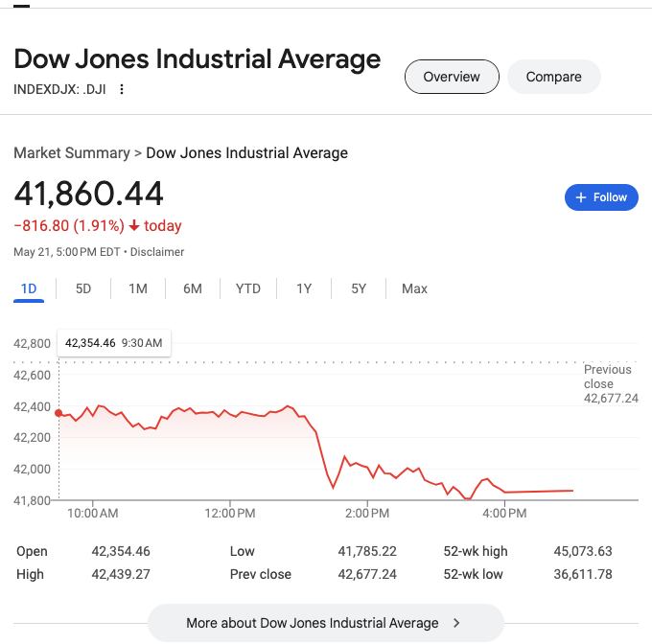
Task: Open the Overview pill button
Action: coord(452,77)
